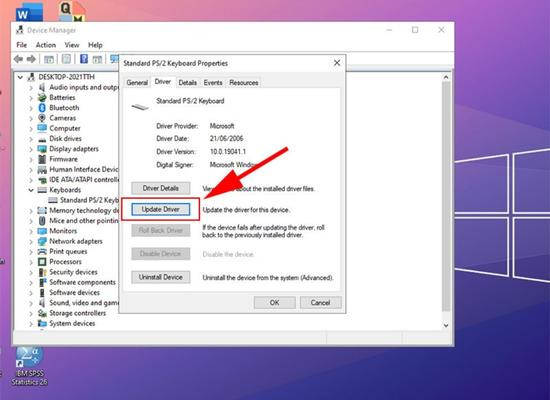Click the Update Driver button
Image resolution: width=550 pixels, height=400 pixels.
tap(161, 209)
